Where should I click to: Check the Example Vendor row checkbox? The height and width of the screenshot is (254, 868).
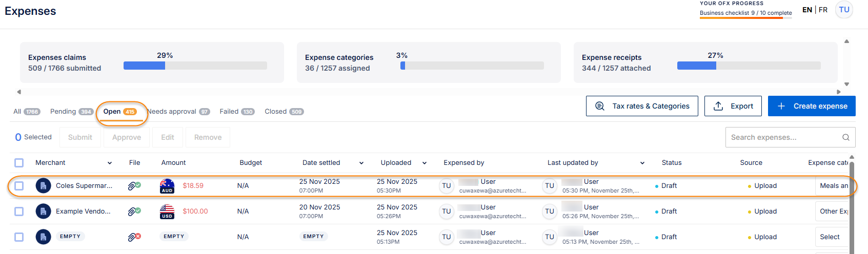coord(19,211)
